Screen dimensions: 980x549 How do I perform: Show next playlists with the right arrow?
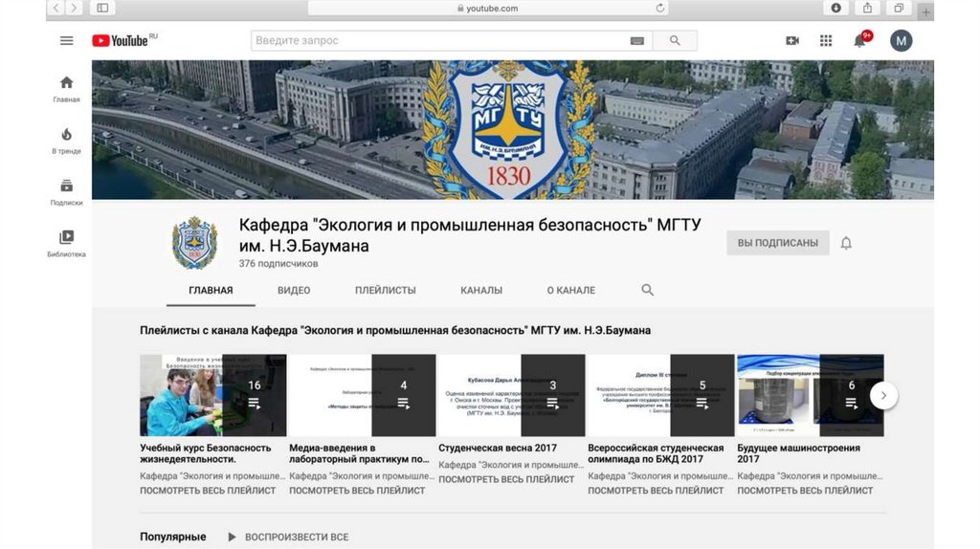pyautogui.click(x=883, y=395)
